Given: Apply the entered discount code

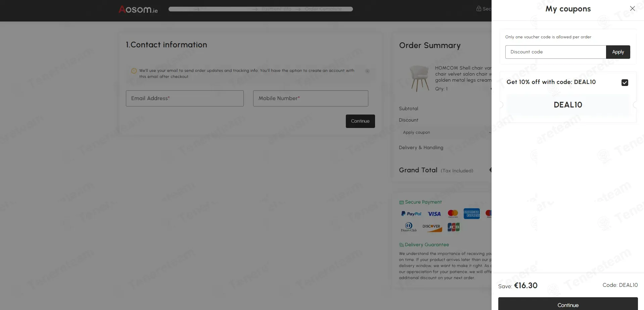Looking at the screenshot, I should 618,52.
